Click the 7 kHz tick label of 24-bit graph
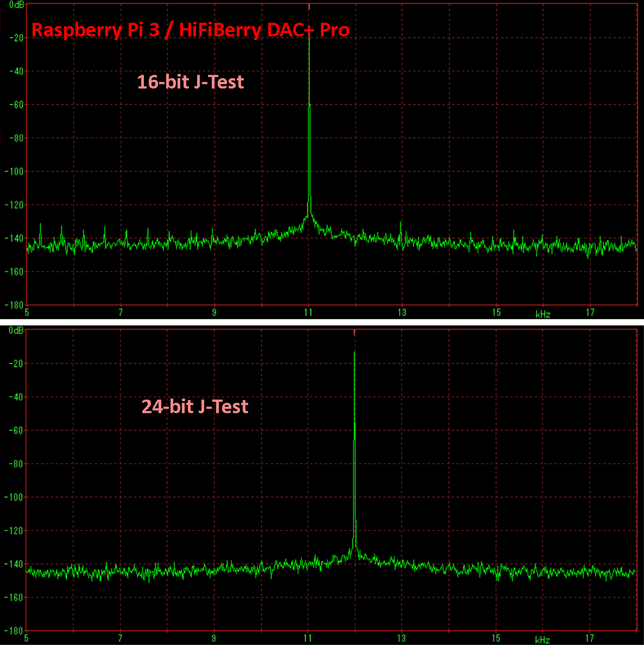This screenshot has height=645, width=644. pos(120,638)
